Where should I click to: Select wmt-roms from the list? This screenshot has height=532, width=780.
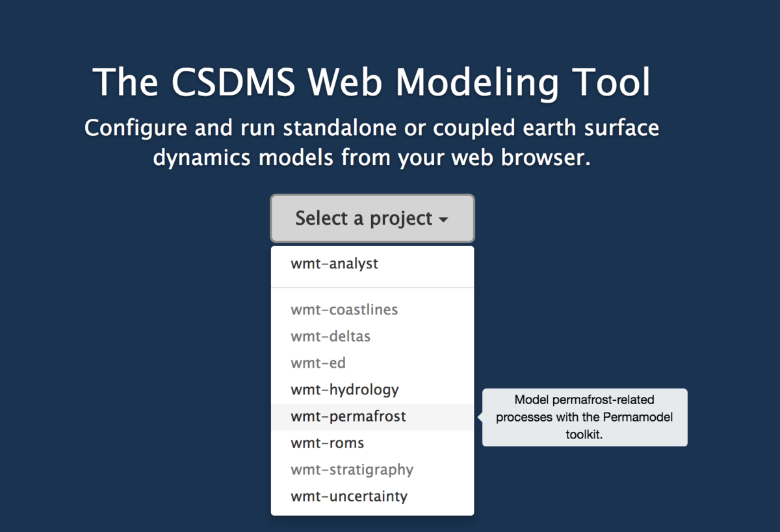pos(327,443)
